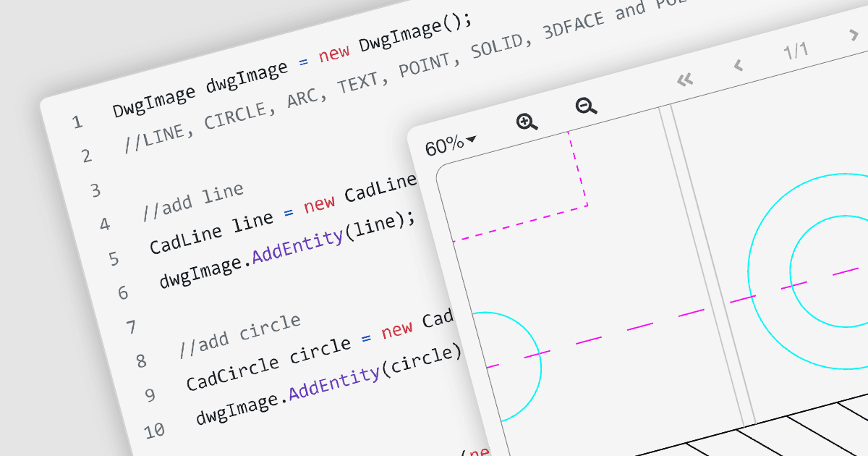Go to first page double-arrow icon
The width and height of the screenshot is (868, 456).
click(x=684, y=79)
